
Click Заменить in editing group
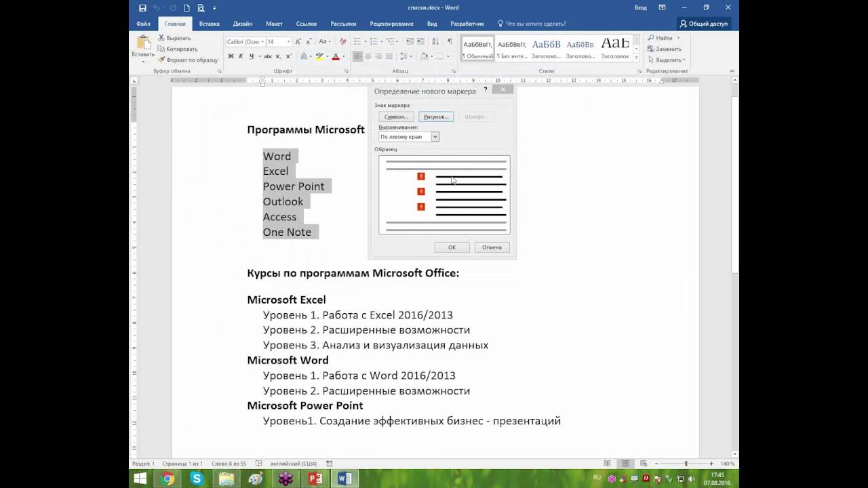pos(664,49)
